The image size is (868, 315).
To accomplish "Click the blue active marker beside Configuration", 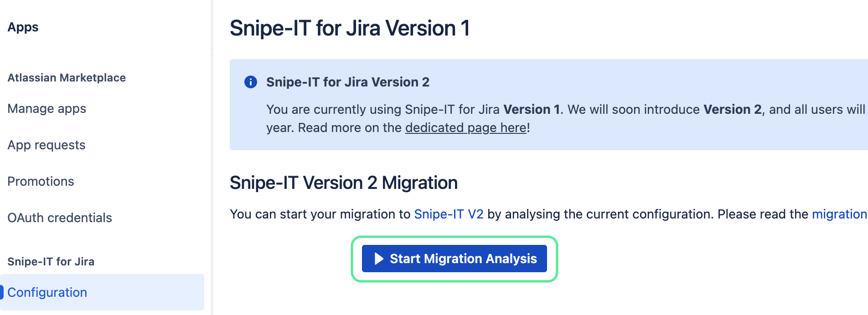I will click(2, 292).
